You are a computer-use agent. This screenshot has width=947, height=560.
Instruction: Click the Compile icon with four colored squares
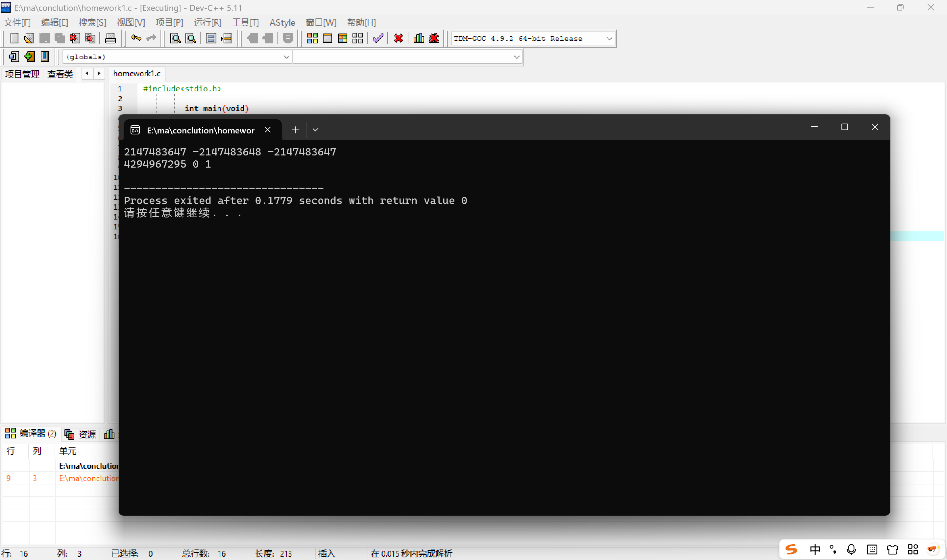[x=312, y=38]
